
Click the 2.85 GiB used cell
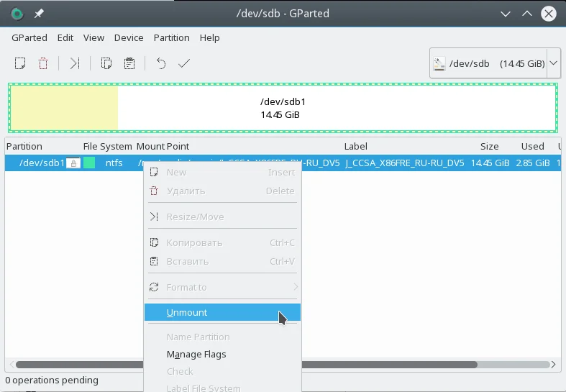533,163
